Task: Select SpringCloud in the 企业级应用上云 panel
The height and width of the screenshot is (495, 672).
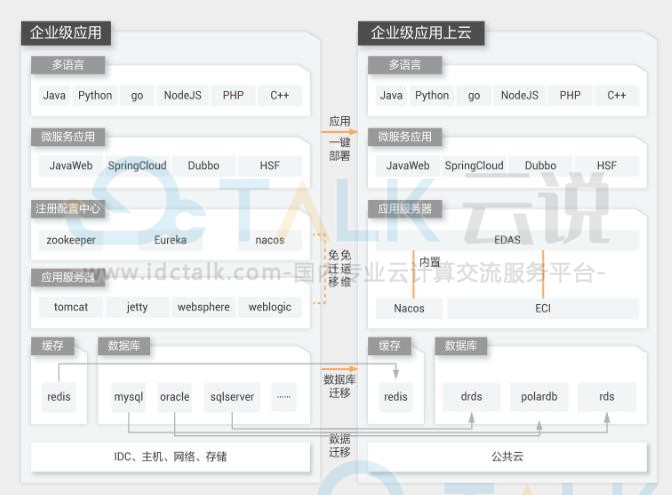Action: point(474,166)
